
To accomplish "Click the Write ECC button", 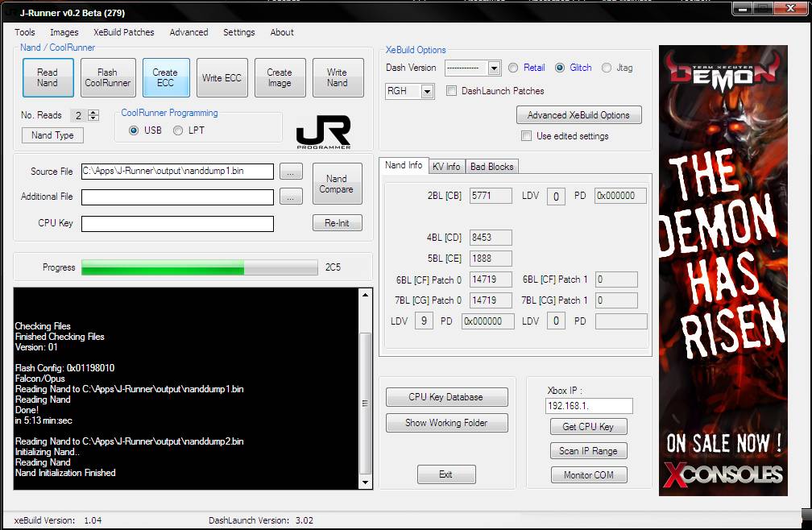I will [222, 77].
